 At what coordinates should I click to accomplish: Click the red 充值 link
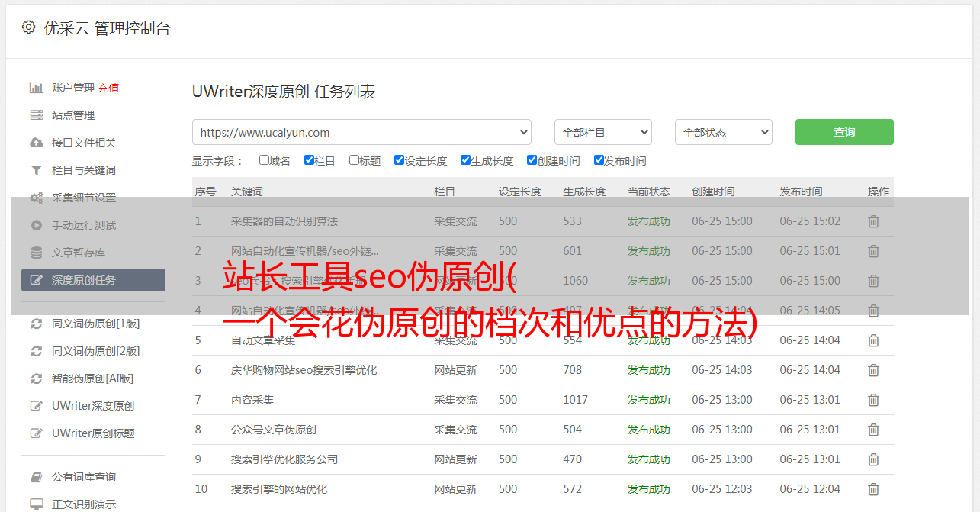click(x=108, y=88)
